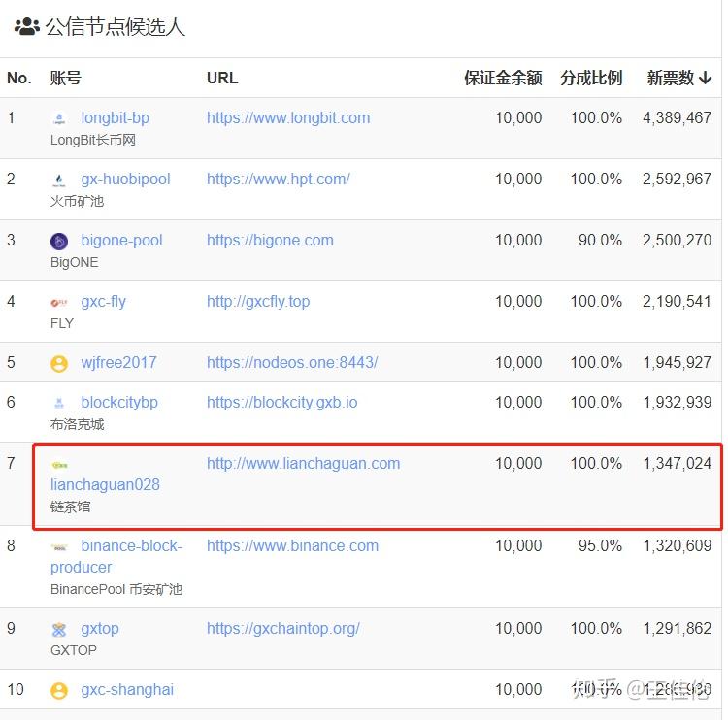Click the URL column header

point(222,78)
